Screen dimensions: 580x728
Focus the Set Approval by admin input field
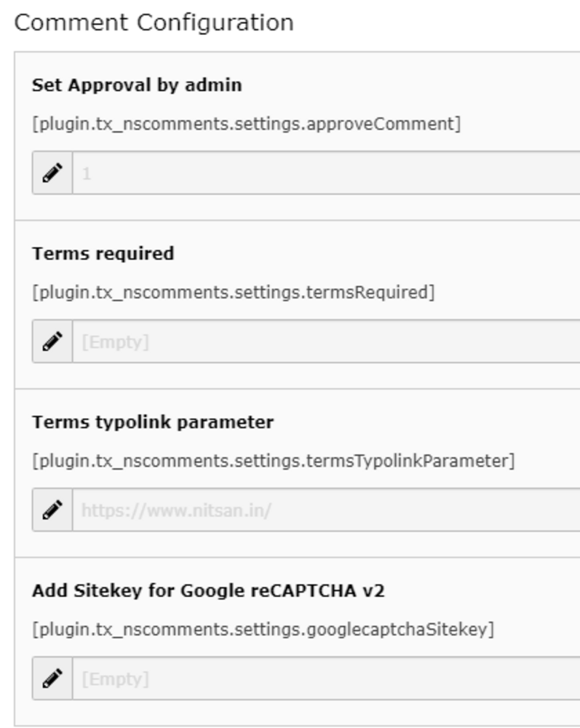pyautogui.click(x=326, y=173)
